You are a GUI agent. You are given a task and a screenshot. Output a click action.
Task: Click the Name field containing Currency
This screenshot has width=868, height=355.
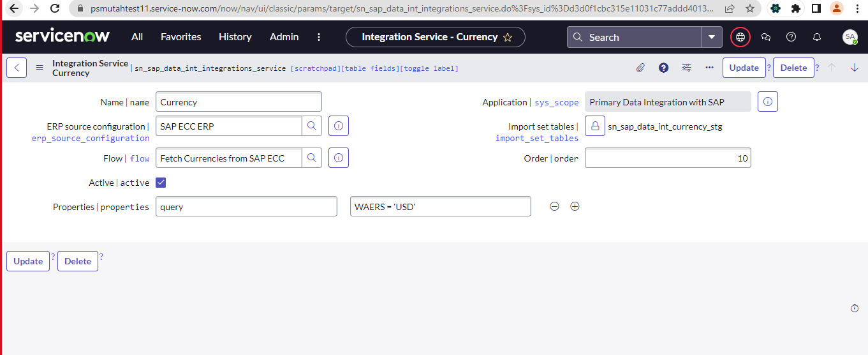point(239,102)
